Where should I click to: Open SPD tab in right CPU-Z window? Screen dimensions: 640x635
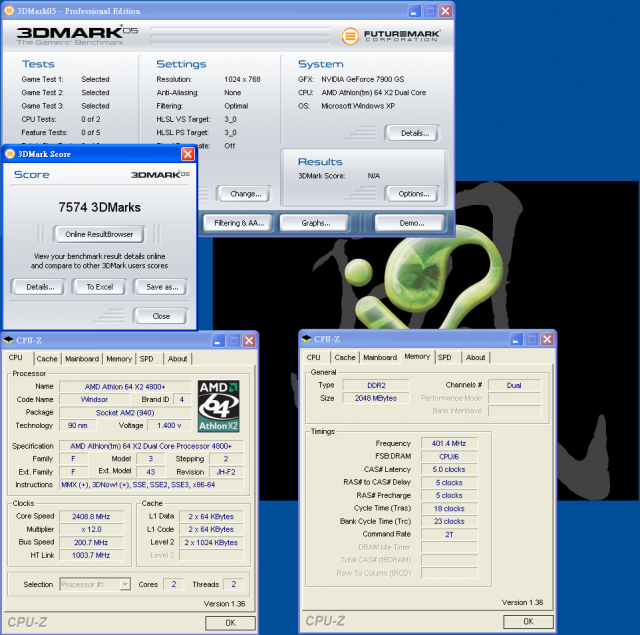click(x=444, y=357)
